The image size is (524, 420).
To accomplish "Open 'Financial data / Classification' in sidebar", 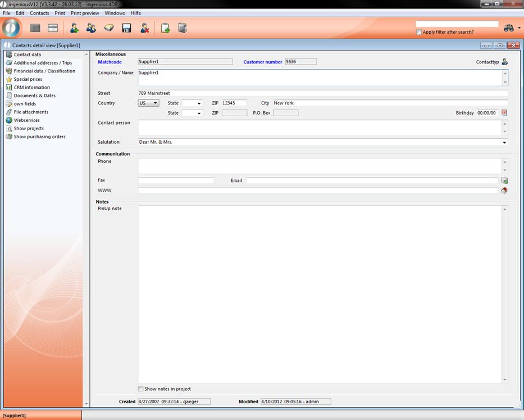I will click(44, 71).
